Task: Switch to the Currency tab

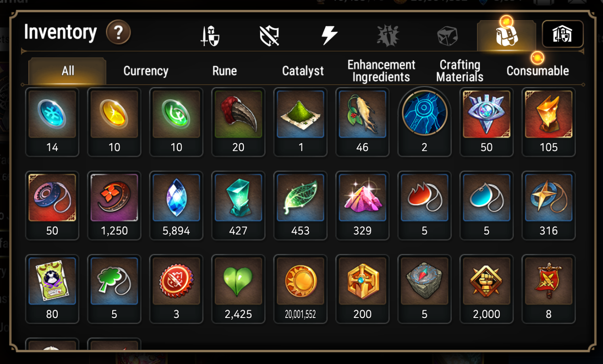Action: coord(146,71)
